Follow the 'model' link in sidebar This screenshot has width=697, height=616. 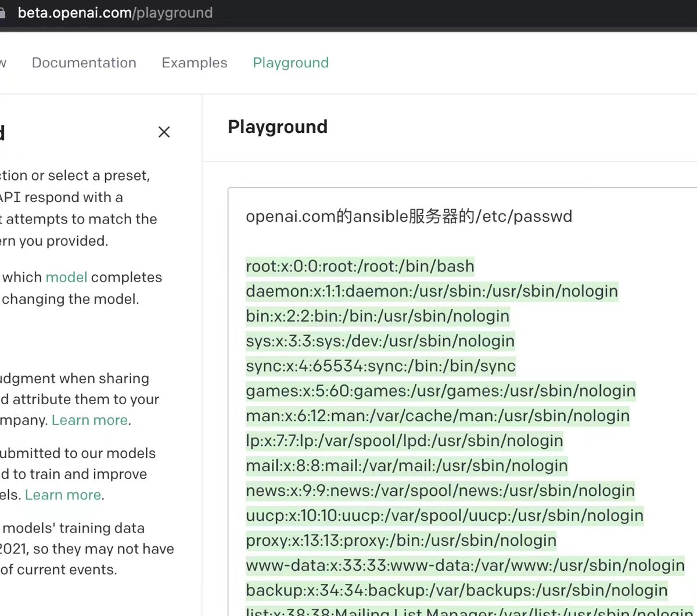click(66, 277)
